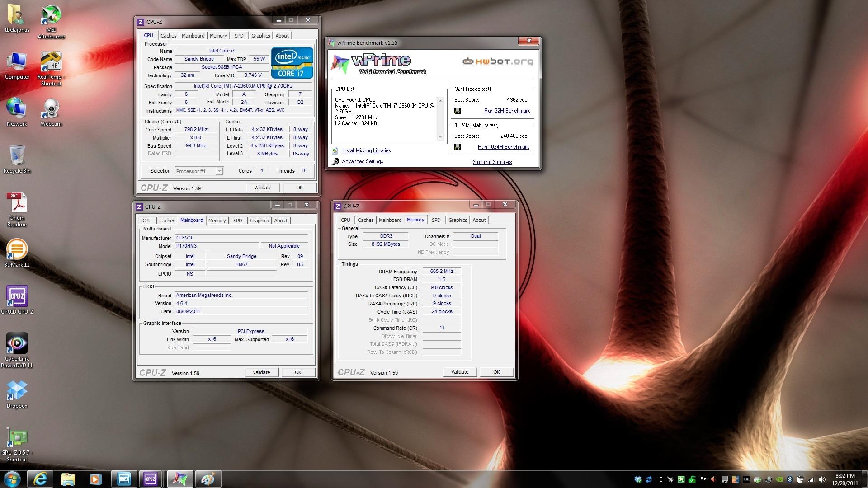
Task: Open the Origin Readme PDF
Action: coord(17,210)
